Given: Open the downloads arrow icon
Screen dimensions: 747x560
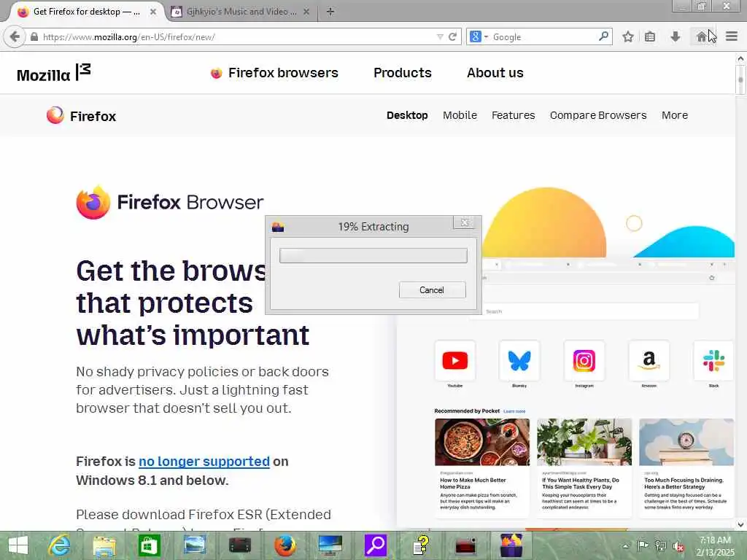Looking at the screenshot, I should (675, 36).
